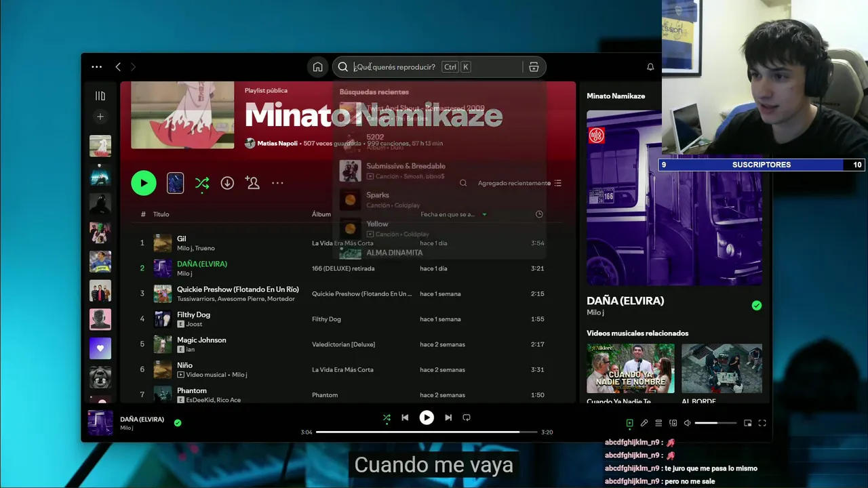The image size is (868, 488).
Task: Seek on the song progress bar
Action: pyautogui.click(x=427, y=432)
